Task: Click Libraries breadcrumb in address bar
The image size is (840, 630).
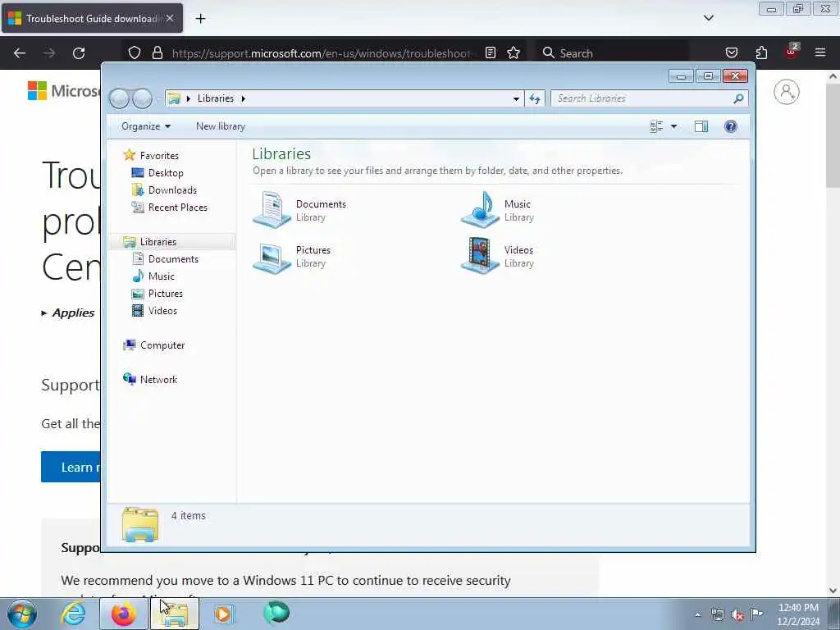Action: 216,98
